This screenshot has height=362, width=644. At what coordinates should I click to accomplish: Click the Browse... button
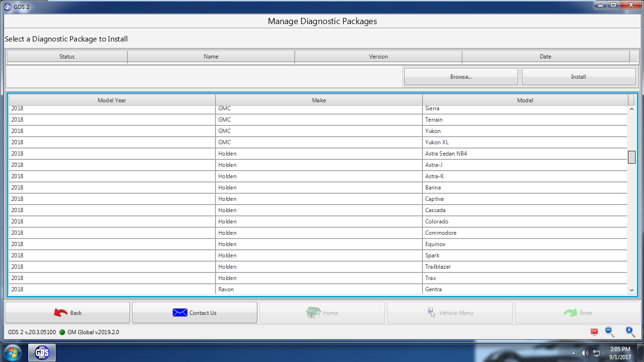pos(461,77)
